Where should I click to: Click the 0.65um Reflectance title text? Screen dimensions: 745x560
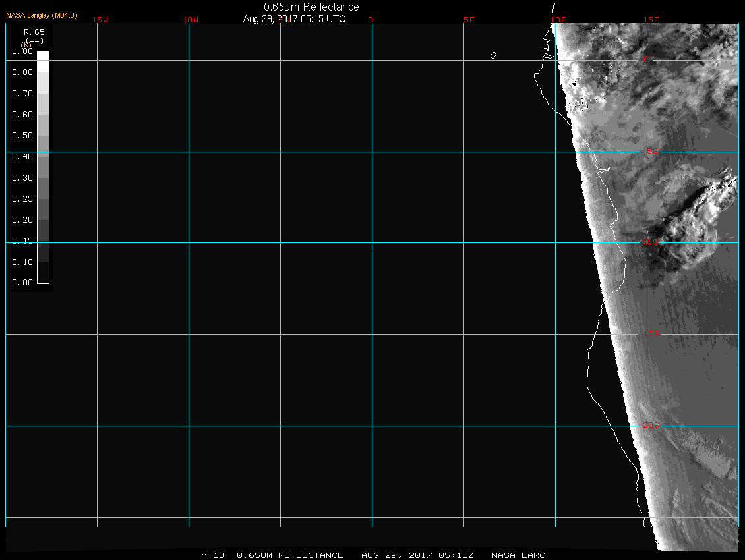click(x=311, y=7)
